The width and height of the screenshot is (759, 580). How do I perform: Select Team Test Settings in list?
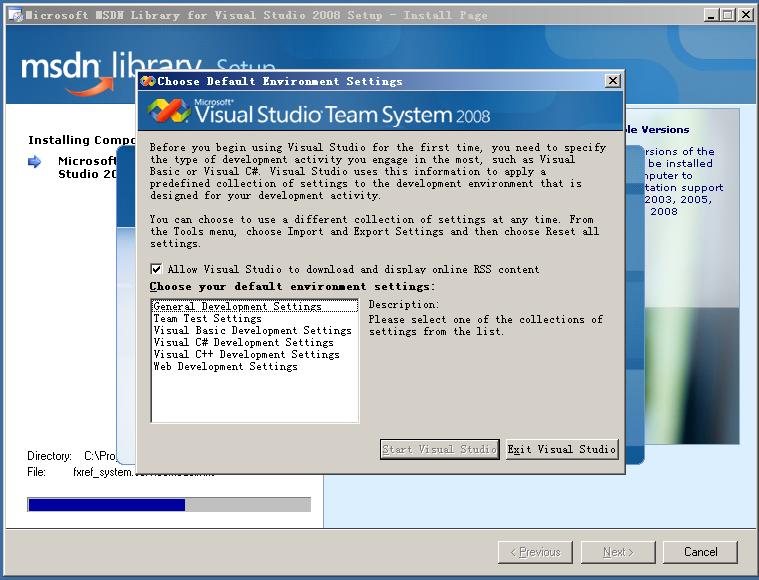tap(255, 319)
